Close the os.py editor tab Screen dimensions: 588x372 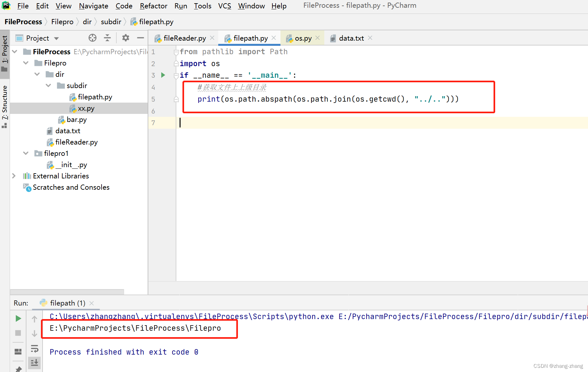point(318,38)
